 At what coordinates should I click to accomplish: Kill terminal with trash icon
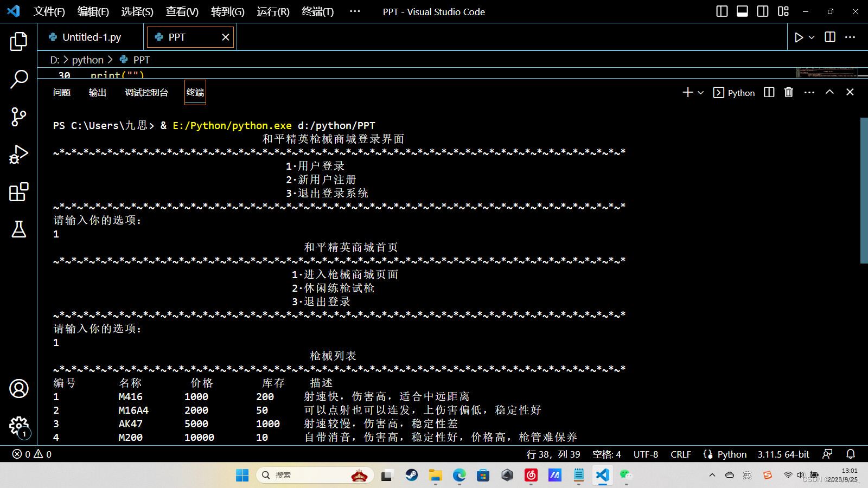click(x=789, y=92)
